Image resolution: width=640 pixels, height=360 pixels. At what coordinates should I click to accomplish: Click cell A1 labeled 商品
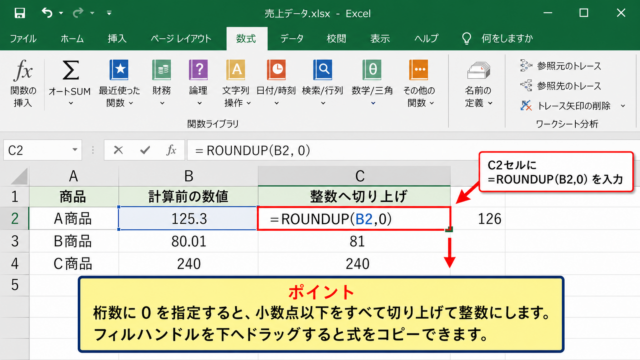(x=73, y=197)
